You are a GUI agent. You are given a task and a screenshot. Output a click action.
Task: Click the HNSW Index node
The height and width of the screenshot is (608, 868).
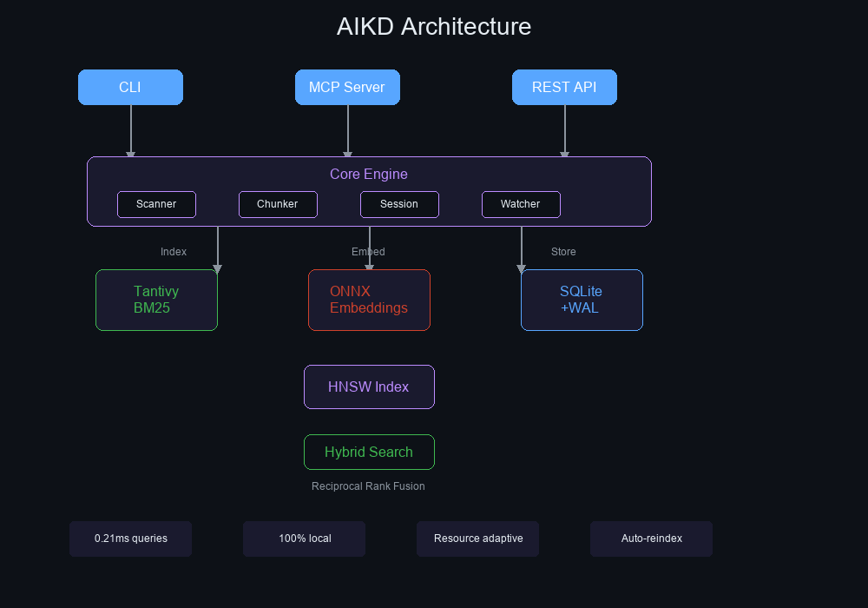[x=369, y=387]
